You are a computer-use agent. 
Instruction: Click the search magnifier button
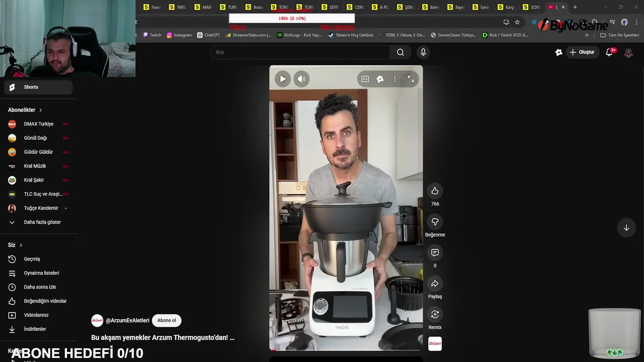click(400, 52)
